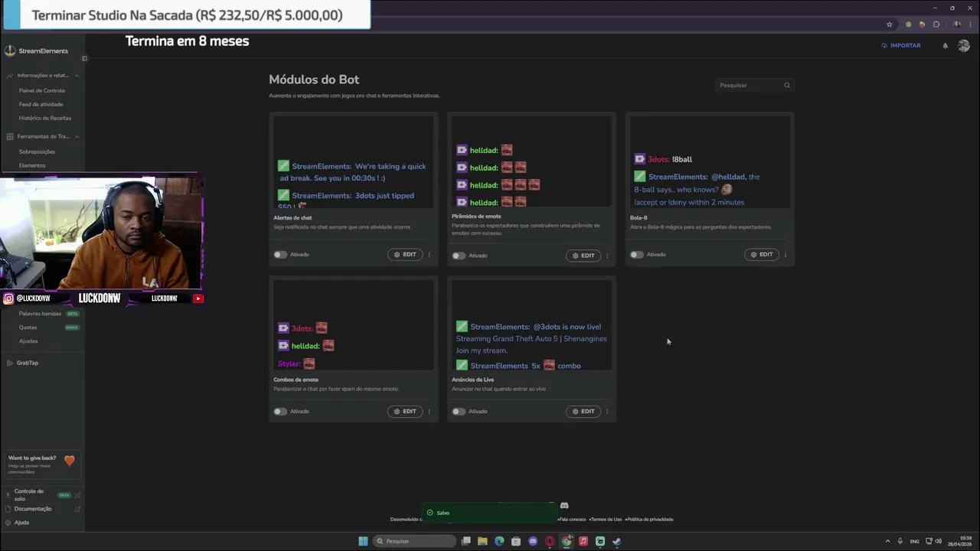This screenshot has width=980, height=551.
Task: Activate the Combos de emote toggle
Action: point(280,412)
